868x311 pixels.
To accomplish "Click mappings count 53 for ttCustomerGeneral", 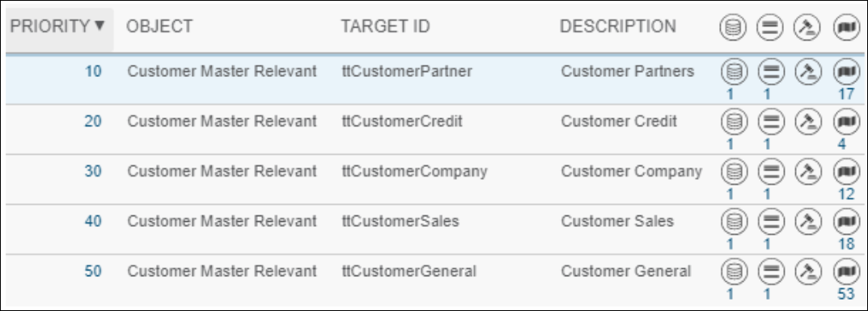I will point(846,293).
